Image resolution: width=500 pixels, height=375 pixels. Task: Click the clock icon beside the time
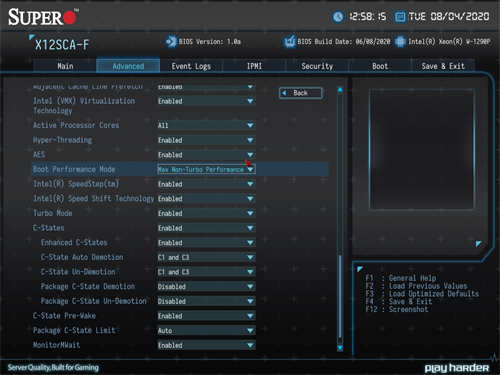point(338,17)
